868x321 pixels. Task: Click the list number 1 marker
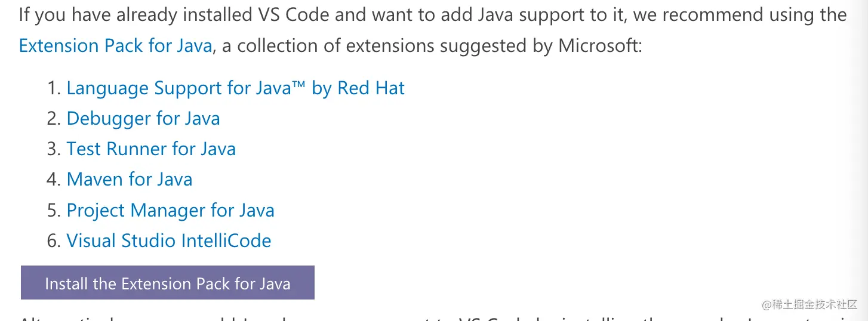tap(54, 88)
